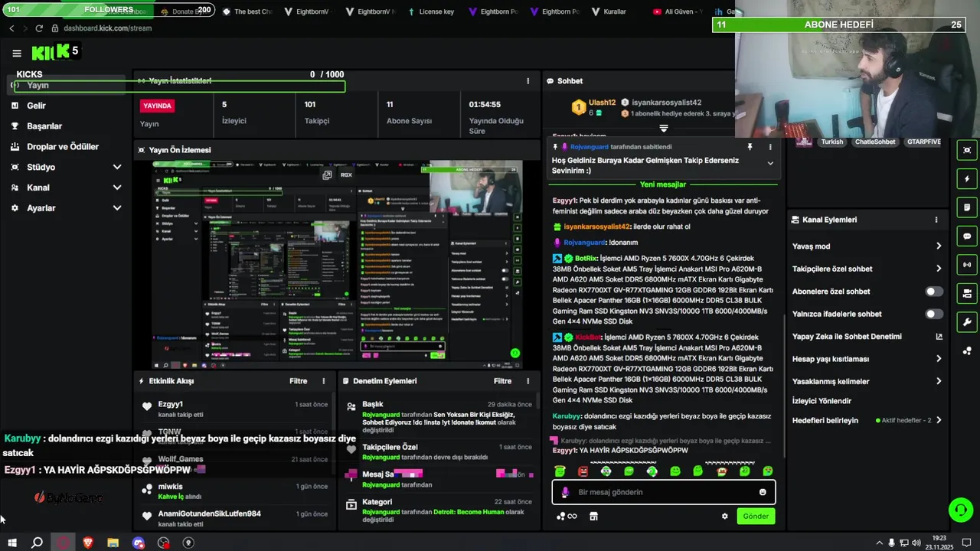Open the document notes icon in the right rail

(967, 207)
